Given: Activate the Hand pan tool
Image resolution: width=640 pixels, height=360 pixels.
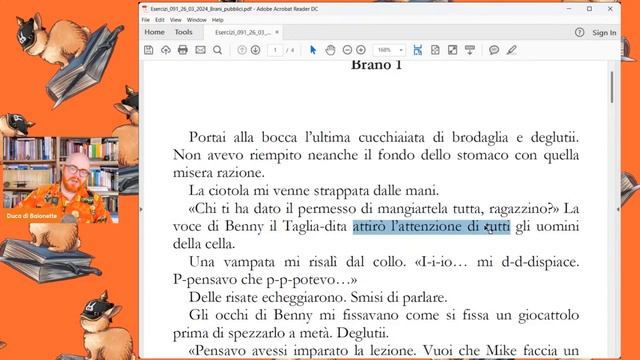Looking at the screenshot, I should (330, 50).
